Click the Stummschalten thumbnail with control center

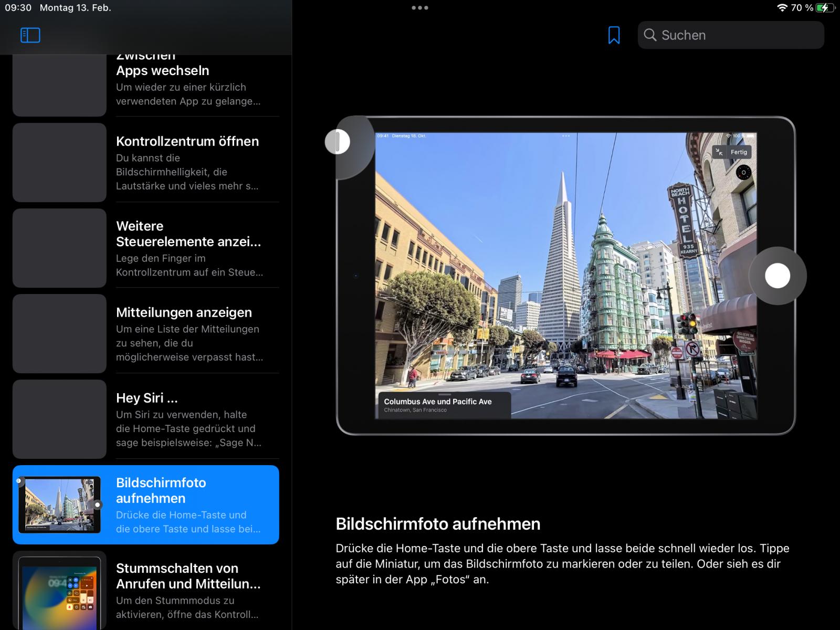click(x=59, y=591)
